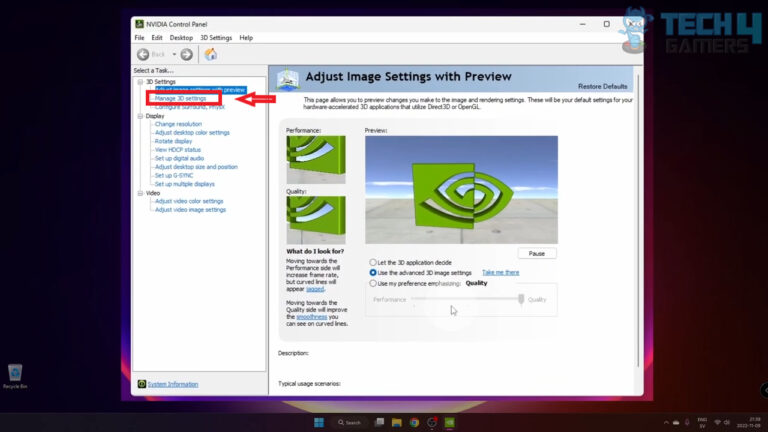
Task: Collapse the Display tree node
Action: [x=139, y=116]
